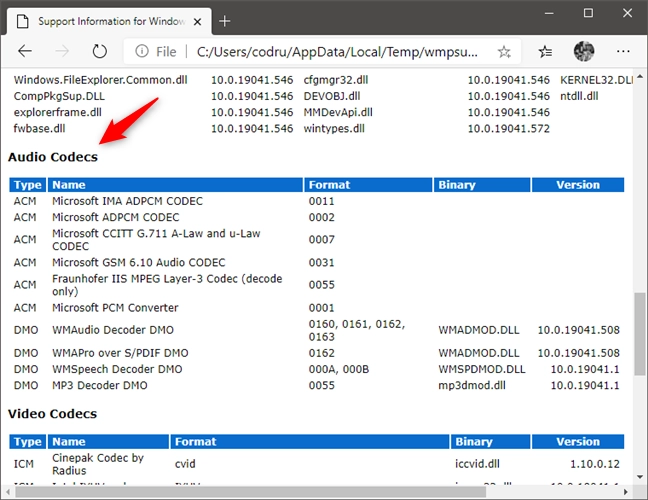
Task: Close the browser window
Action: [627, 13]
